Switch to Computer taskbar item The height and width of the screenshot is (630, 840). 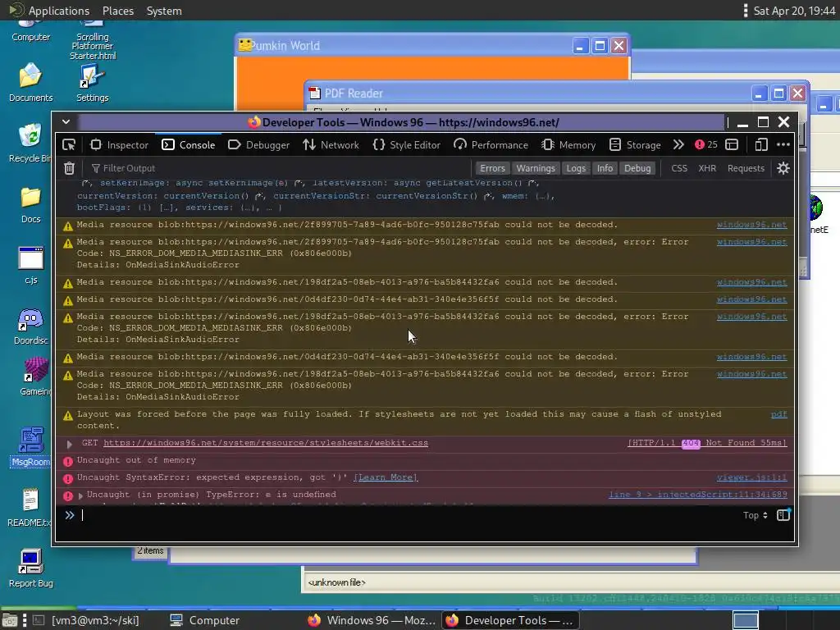click(x=204, y=620)
